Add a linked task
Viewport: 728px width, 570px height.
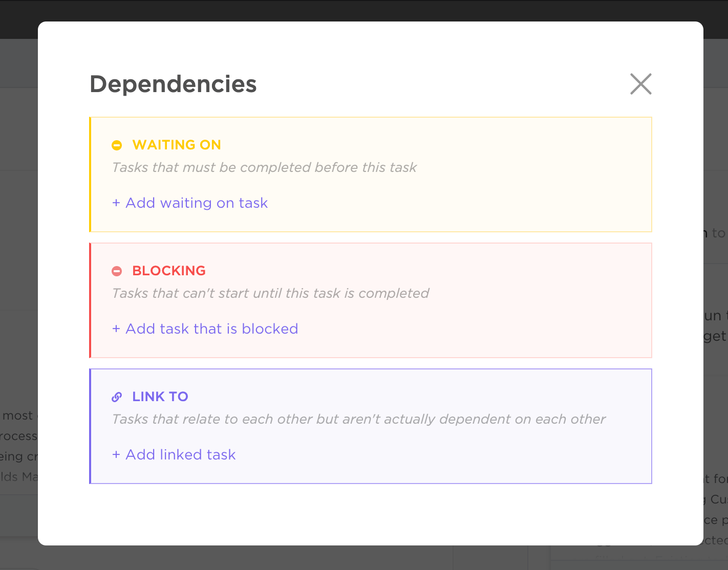pos(174,455)
